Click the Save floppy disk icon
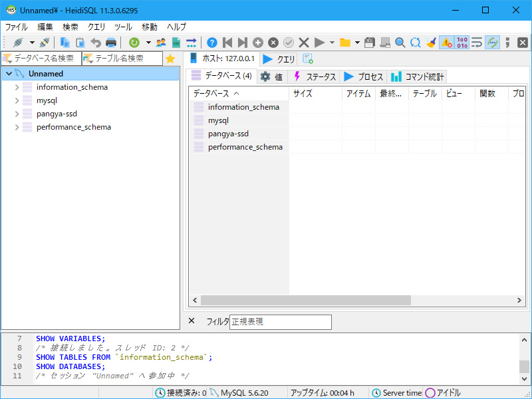Image resolution: width=532 pixels, height=399 pixels. click(370, 43)
